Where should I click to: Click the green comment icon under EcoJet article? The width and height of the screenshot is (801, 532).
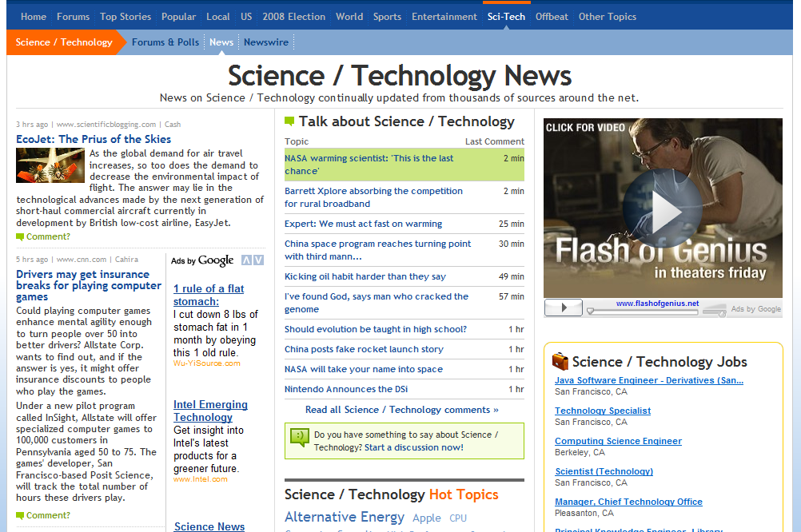click(x=20, y=237)
